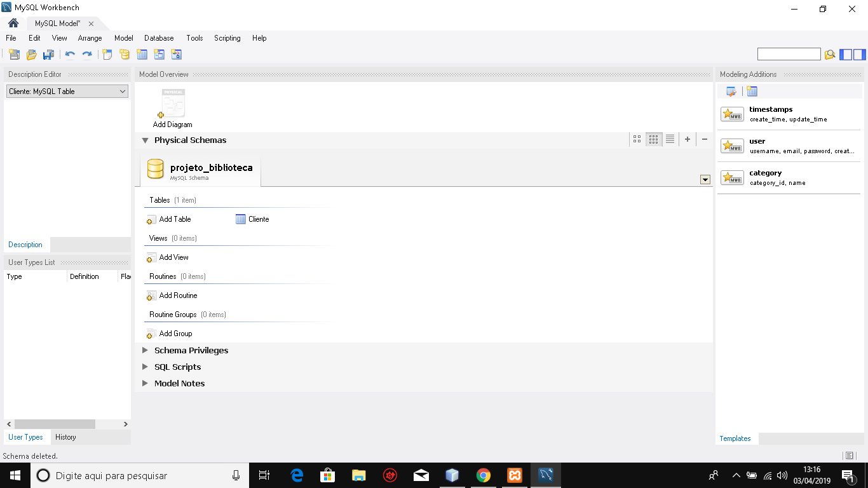
Task: Toggle the right sidebar visibility
Action: pos(859,55)
